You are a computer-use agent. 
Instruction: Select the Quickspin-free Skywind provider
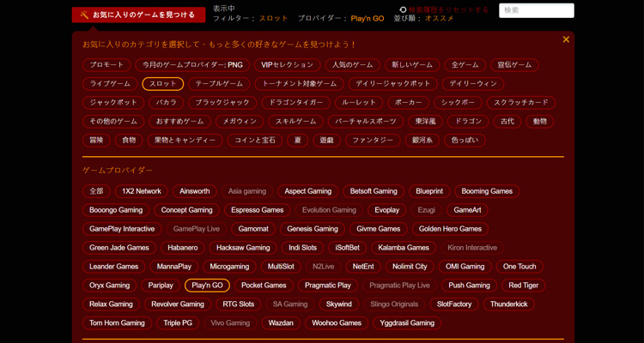pos(339,304)
